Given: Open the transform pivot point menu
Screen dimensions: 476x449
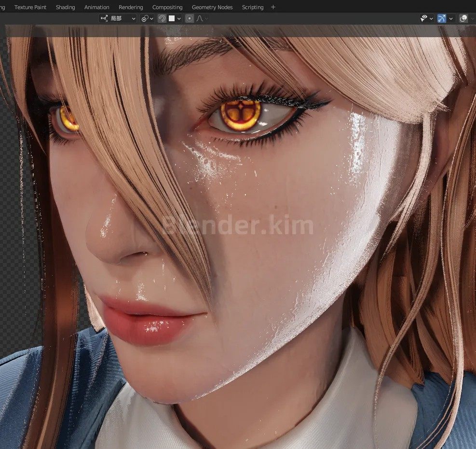Looking at the screenshot, I should coord(147,18).
